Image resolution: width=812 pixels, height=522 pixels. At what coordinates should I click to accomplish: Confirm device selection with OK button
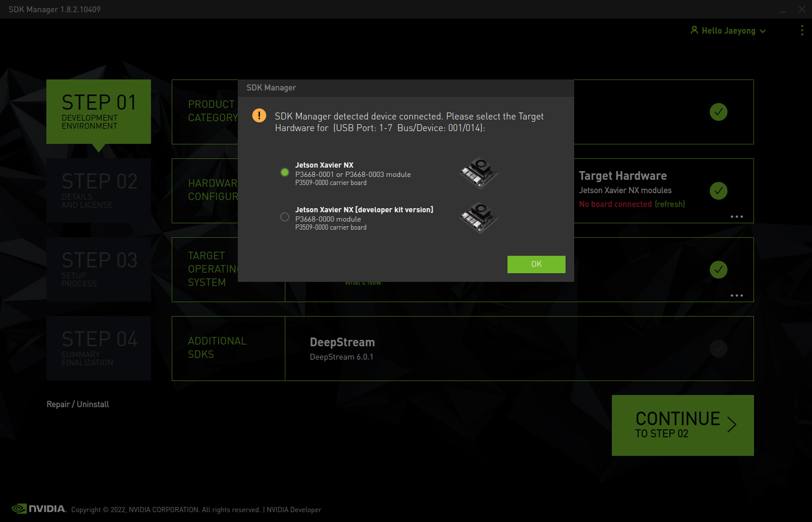(536, 264)
